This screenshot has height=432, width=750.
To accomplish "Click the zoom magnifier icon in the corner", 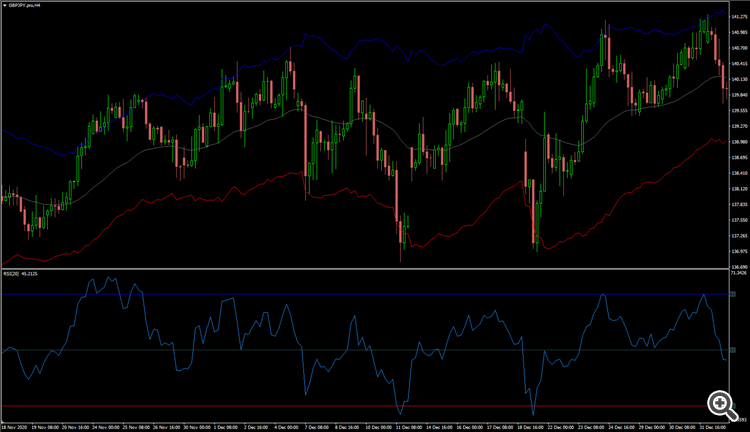I will tap(722, 406).
